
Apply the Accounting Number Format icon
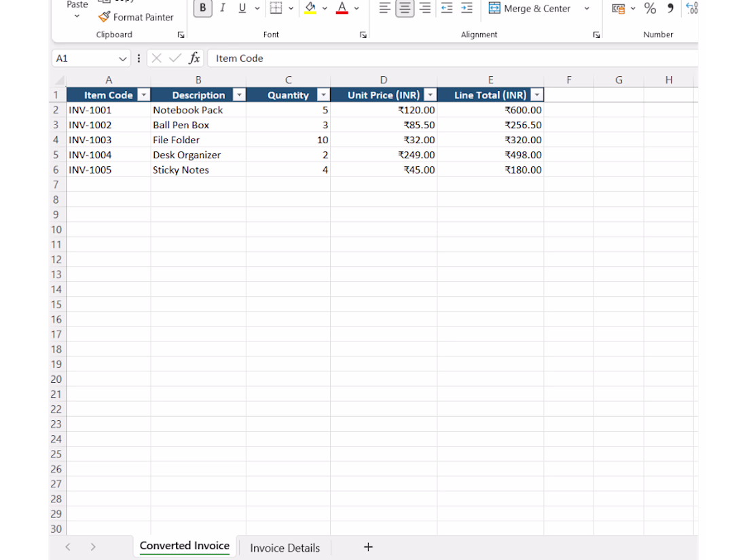click(x=619, y=9)
